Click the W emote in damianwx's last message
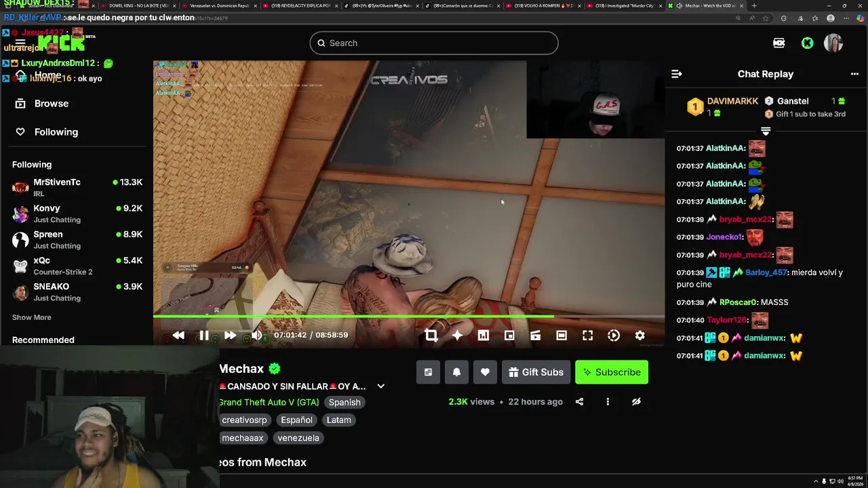Screen dimensions: 868x488 coord(796,356)
